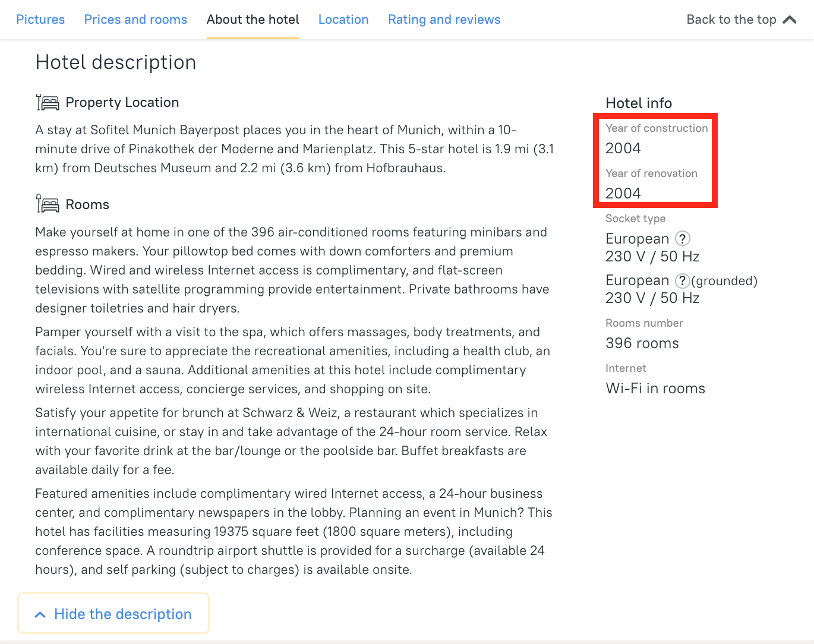
Task: Open Rating and reviews tab
Action: click(x=444, y=20)
